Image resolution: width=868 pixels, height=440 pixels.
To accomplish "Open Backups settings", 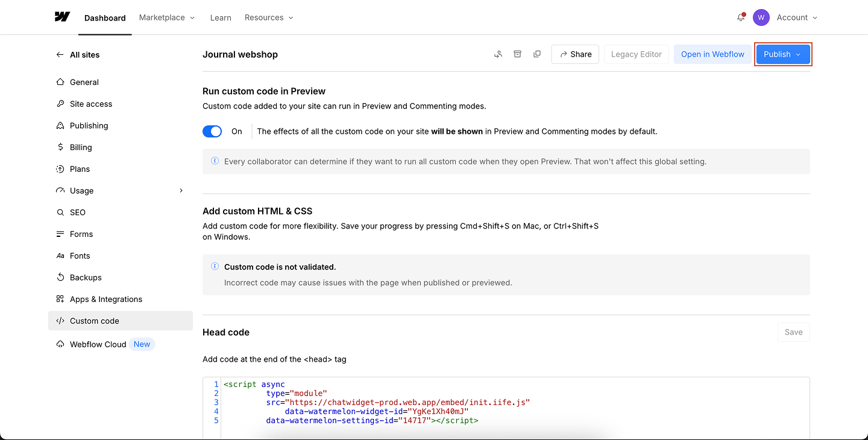I will (121, 277).
